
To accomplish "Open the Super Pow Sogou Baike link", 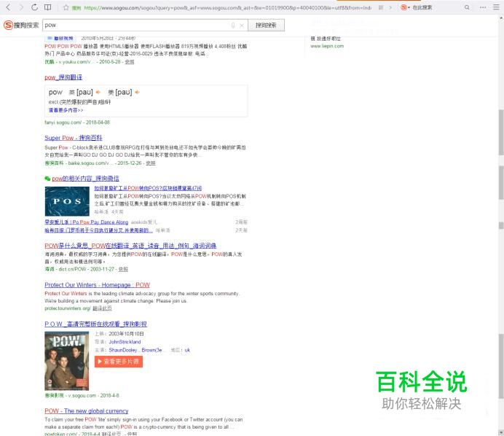I will (x=74, y=138).
